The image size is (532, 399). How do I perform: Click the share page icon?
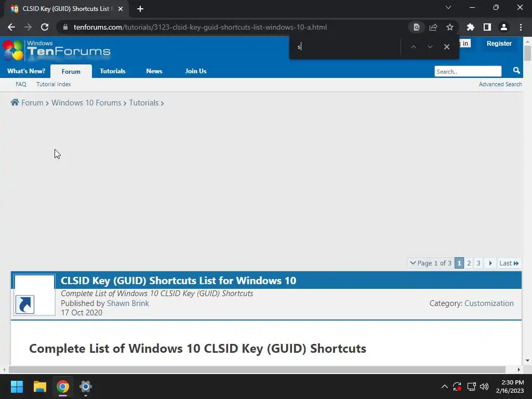(433, 27)
